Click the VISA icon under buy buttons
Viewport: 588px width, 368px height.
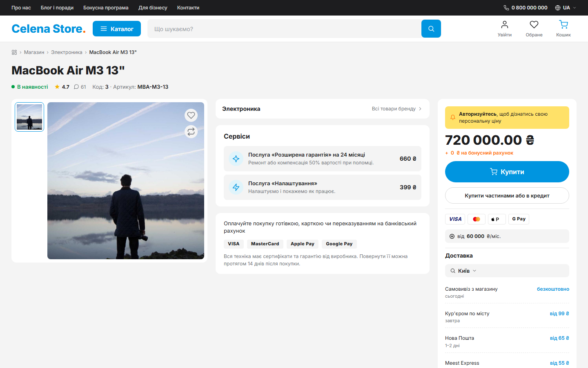(455, 219)
